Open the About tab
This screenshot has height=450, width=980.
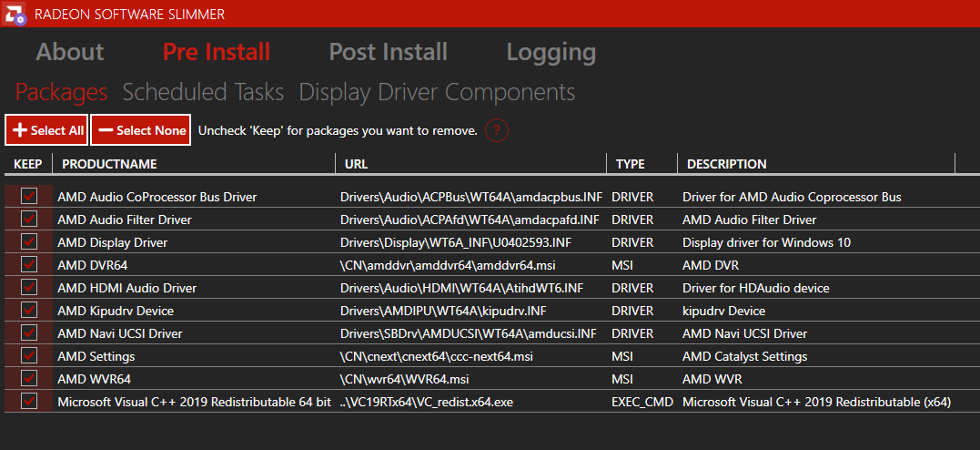coord(70,52)
